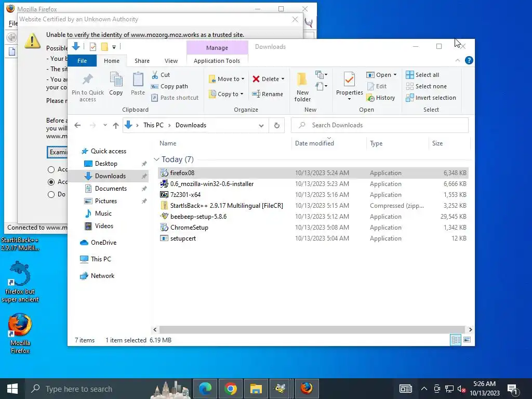The image size is (532, 399).
Task: Open address bar history dropdown
Action: [x=261, y=125]
